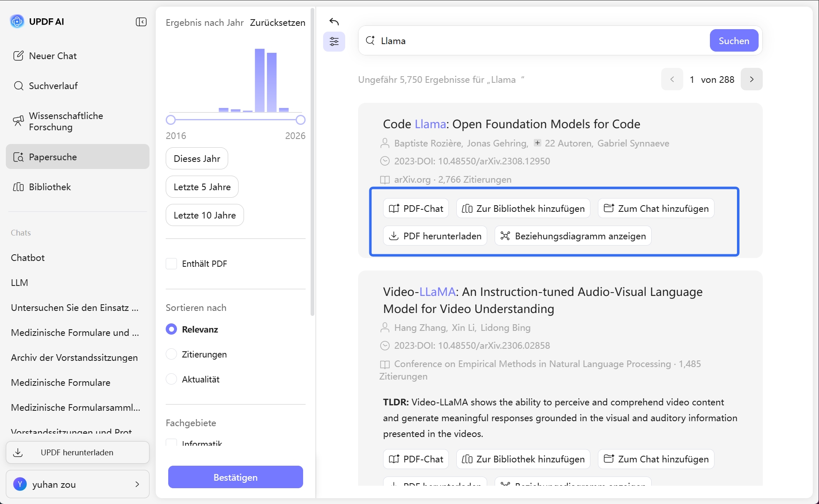Click the Papersuche search-document icon
Viewport: 819px width, 504px height.
click(18, 157)
